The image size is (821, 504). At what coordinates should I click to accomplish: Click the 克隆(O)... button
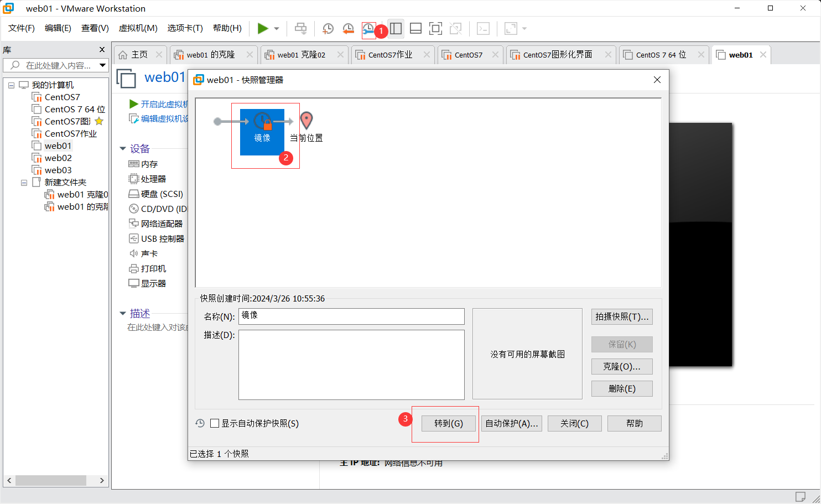point(622,366)
